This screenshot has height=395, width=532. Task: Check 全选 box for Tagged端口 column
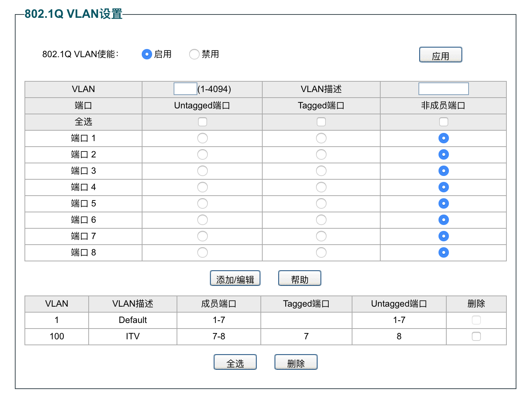pyautogui.click(x=321, y=122)
